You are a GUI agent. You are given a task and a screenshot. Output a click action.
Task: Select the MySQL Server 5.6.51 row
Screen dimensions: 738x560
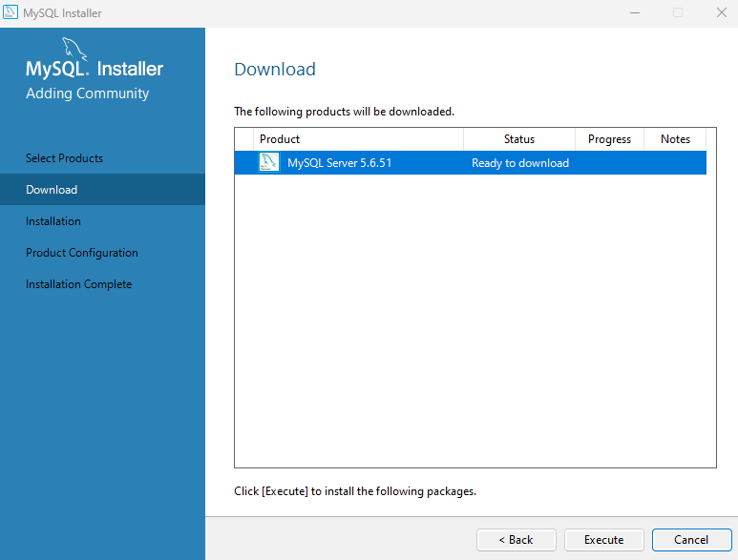point(470,163)
